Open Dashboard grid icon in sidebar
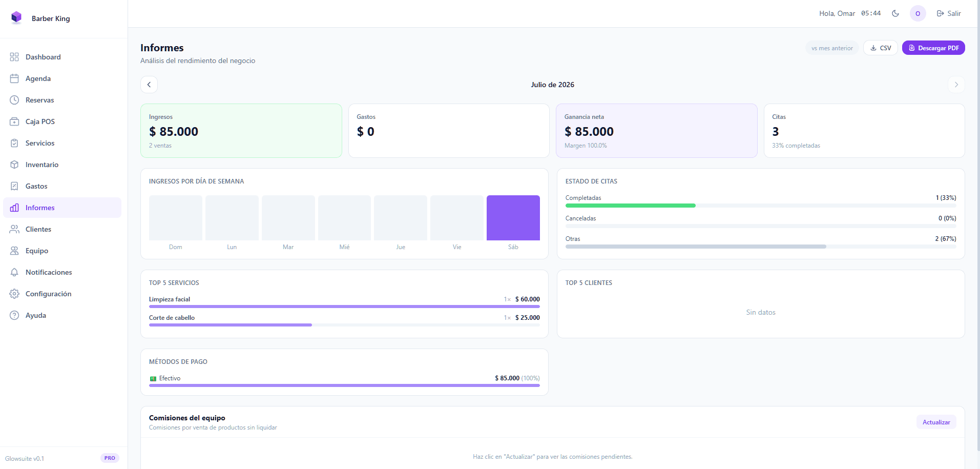 pyautogui.click(x=14, y=57)
